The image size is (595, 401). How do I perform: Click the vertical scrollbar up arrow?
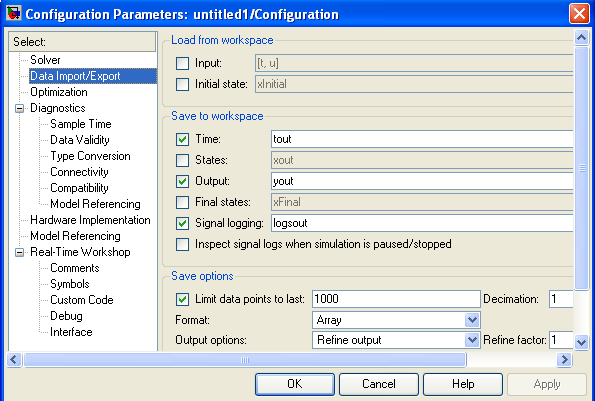[x=581, y=38]
